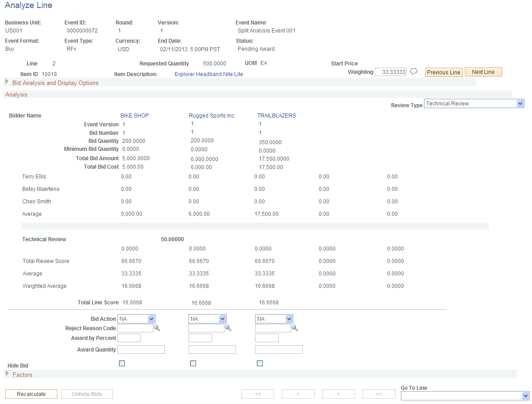Jump to last page using double-right arrow
532x404 pixels.
click(379, 394)
